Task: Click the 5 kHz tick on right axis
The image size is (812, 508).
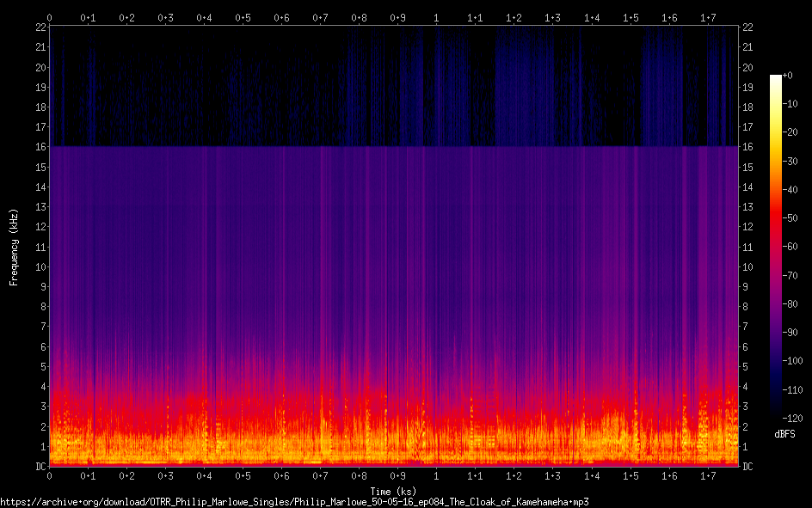Action: (745, 367)
